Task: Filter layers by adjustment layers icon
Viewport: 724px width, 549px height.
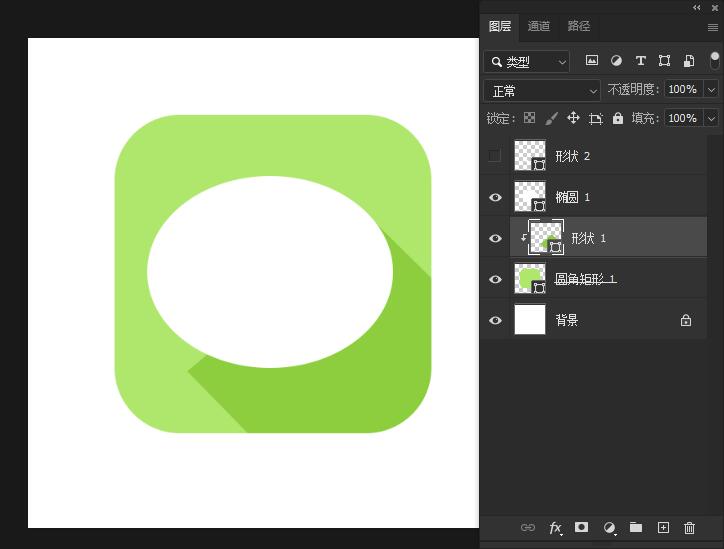Action: click(616, 60)
